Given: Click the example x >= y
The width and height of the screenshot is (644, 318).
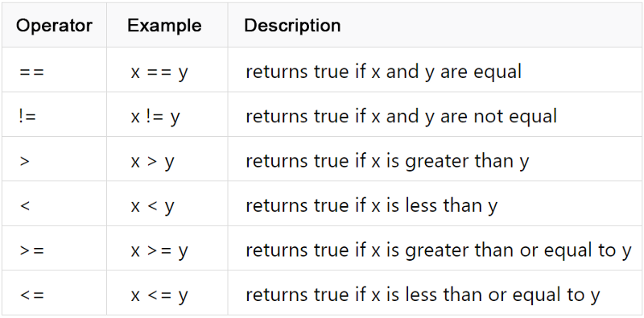Looking at the screenshot, I should (159, 251).
